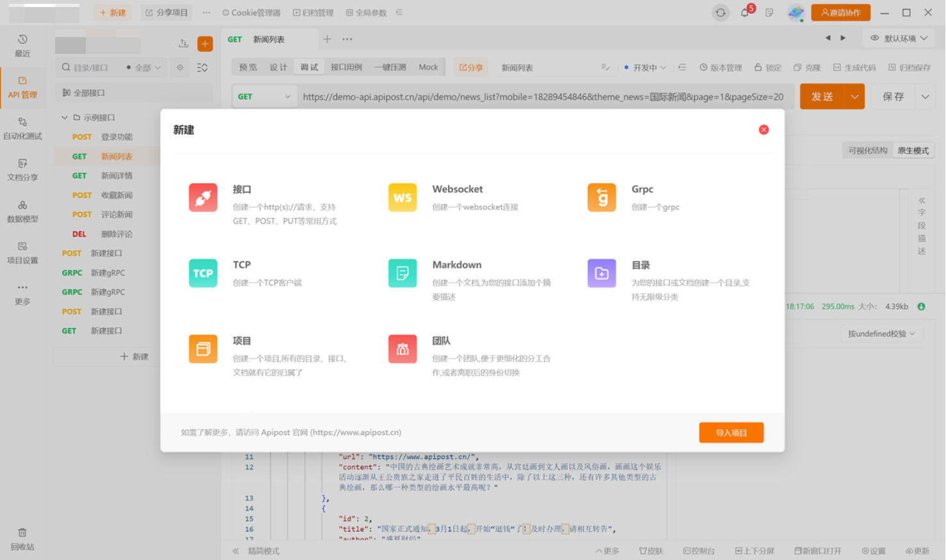Click the request URL input field

point(544,97)
